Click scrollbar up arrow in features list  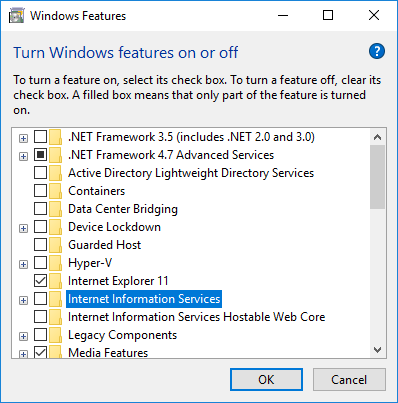point(377,137)
